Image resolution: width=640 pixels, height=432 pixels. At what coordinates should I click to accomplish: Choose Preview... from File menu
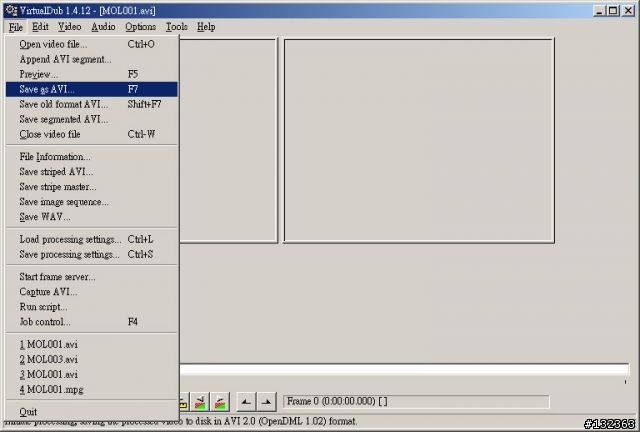92,74
